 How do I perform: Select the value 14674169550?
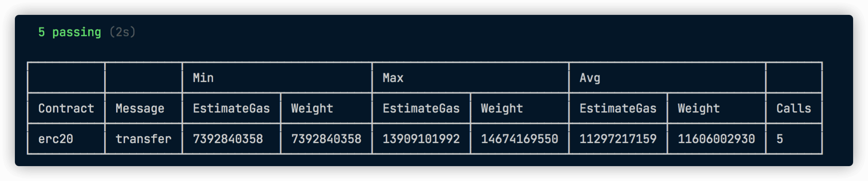point(519,139)
